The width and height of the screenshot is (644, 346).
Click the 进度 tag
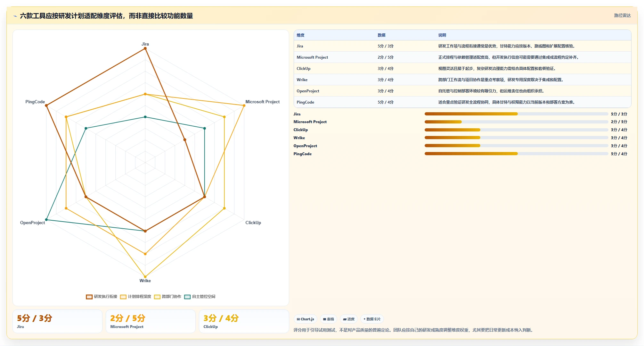[349, 319]
